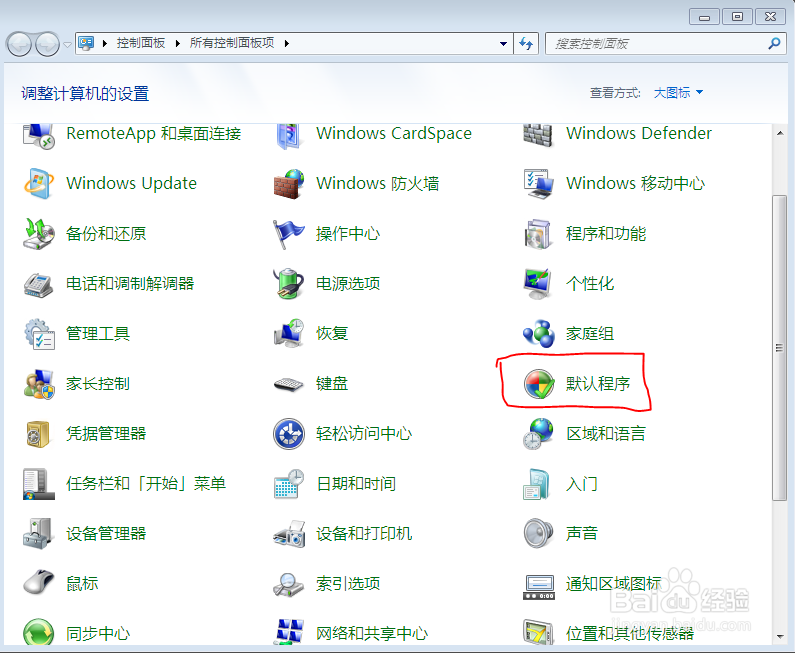Click the 电源选项 battery icon
Viewport: 795px width, 653px height.
(289, 283)
